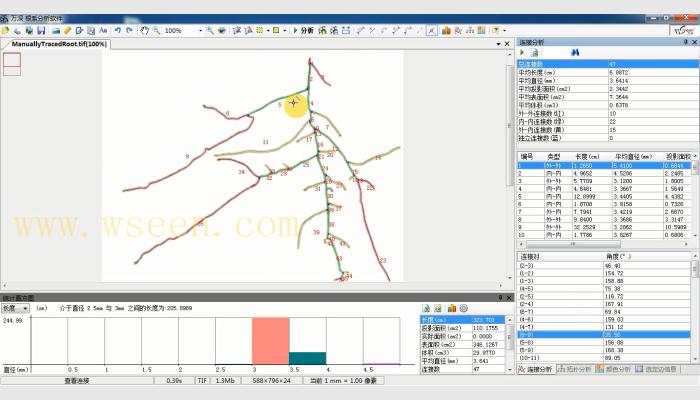Select the salmon 3–3.5 mm histogram bar
This screenshot has width=700, height=400.
click(269, 341)
